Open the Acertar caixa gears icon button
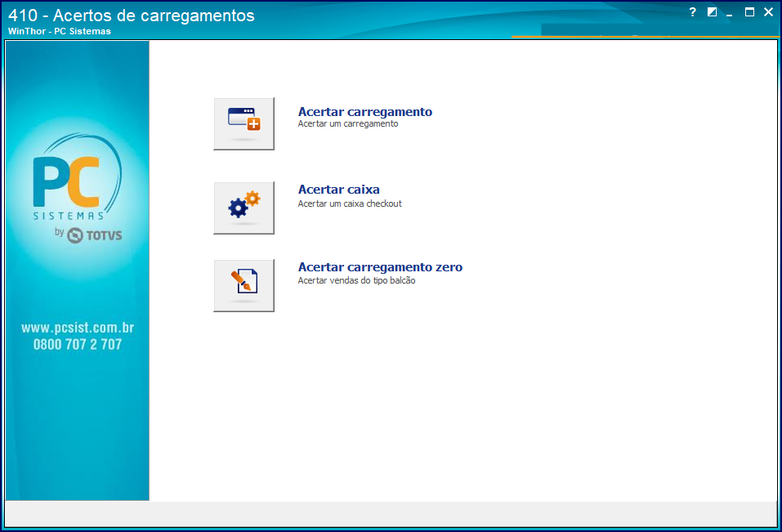782x532 pixels. click(x=244, y=208)
